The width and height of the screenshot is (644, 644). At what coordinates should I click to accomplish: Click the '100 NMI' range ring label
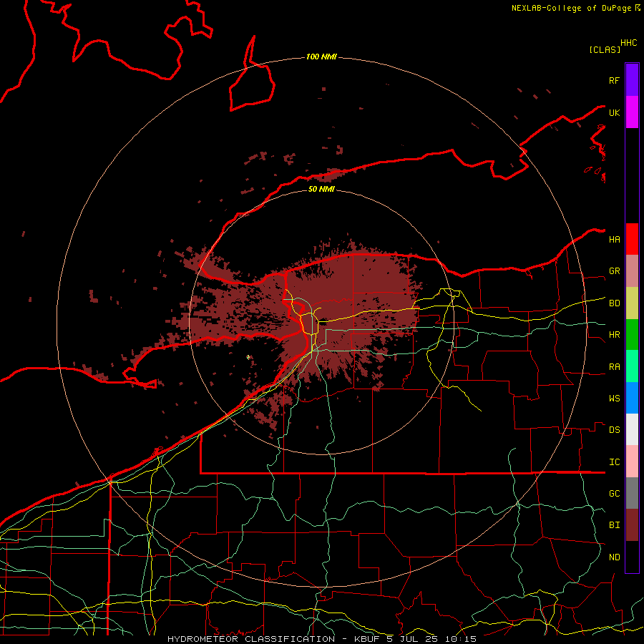(321, 57)
